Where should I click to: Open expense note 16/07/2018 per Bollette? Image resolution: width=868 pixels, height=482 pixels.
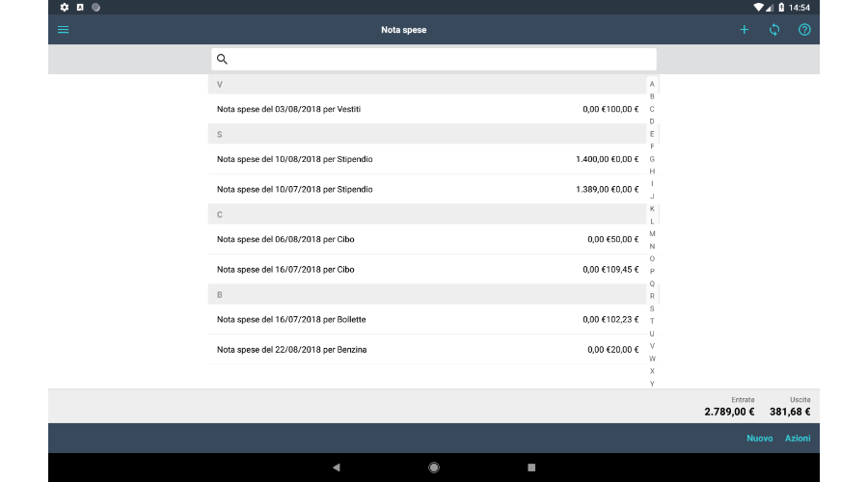[x=426, y=319]
